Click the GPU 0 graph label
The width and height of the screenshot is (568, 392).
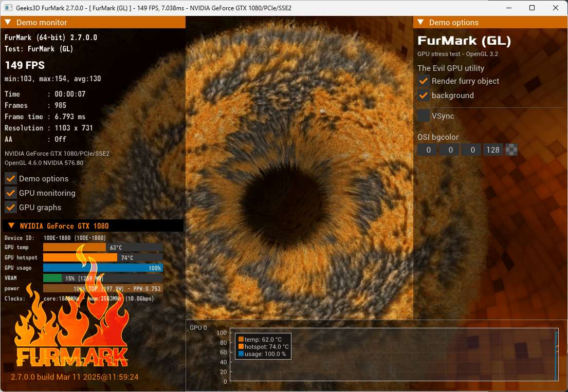tap(198, 328)
